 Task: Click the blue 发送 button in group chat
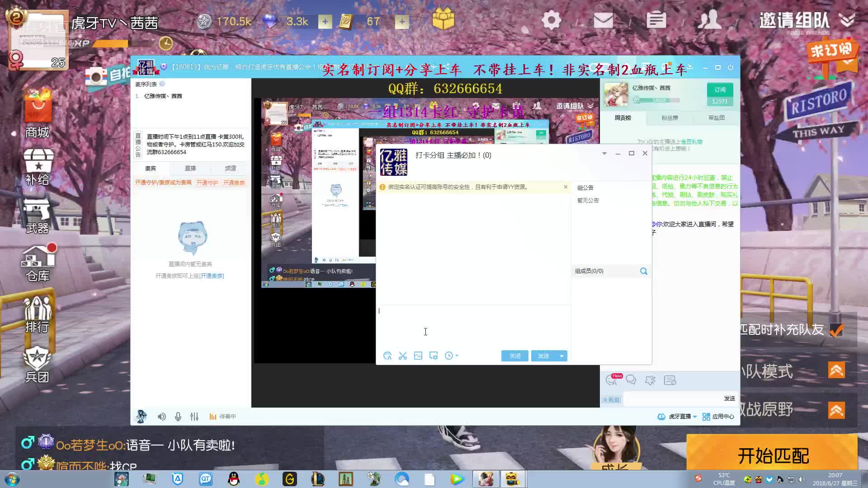[x=544, y=356]
